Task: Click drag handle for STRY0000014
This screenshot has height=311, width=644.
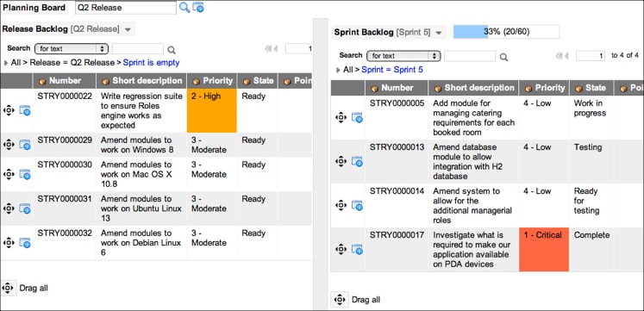Action: coord(341,206)
